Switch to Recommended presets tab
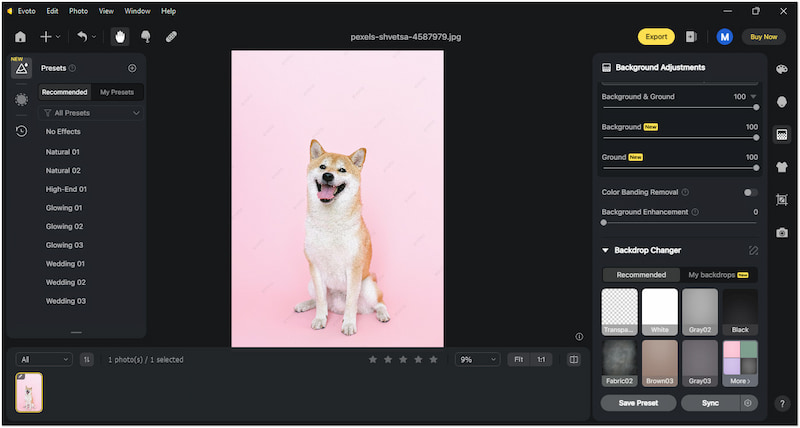The height and width of the screenshot is (428, 800). click(x=65, y=92)
